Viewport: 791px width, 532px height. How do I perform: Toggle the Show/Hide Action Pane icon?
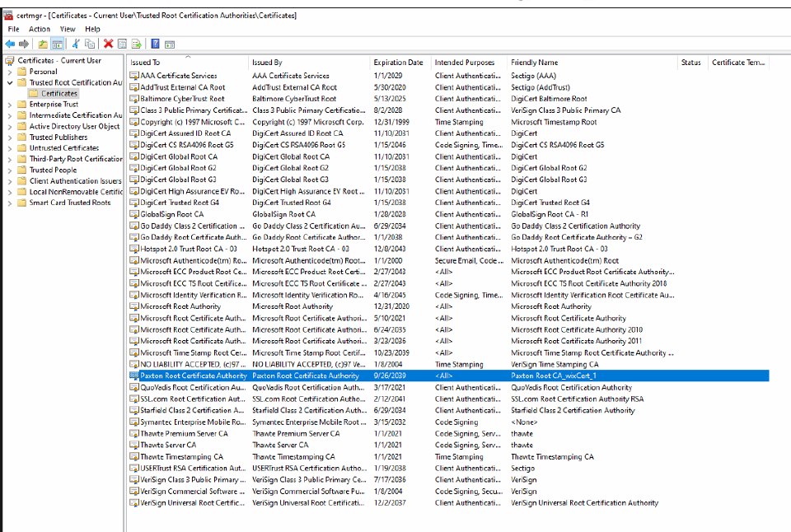point(170,44)
